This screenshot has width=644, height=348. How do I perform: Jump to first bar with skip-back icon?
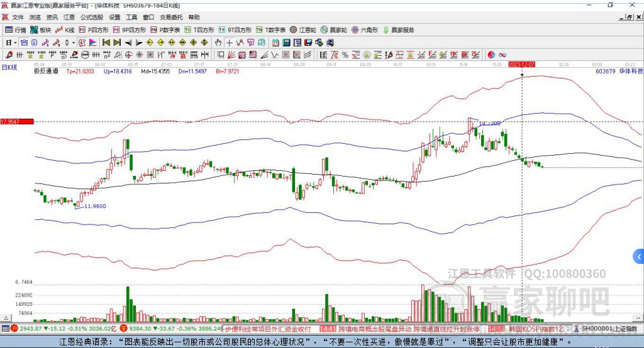pyautogui.click(x=106, y=43)
